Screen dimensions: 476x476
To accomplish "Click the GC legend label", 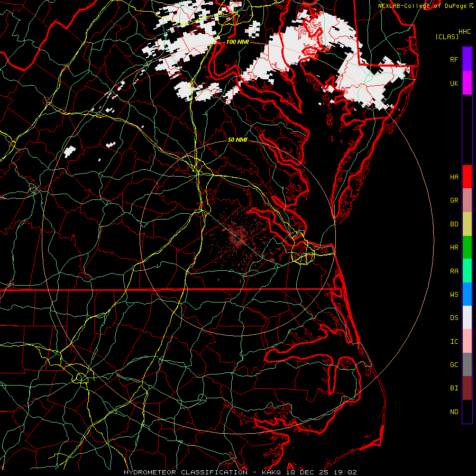I will [454, 365].
